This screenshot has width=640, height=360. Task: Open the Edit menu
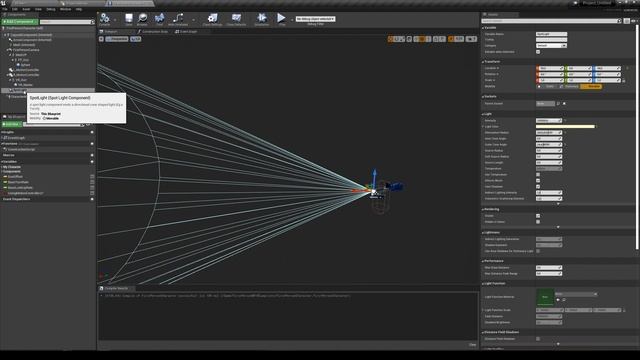click(15, 9)
